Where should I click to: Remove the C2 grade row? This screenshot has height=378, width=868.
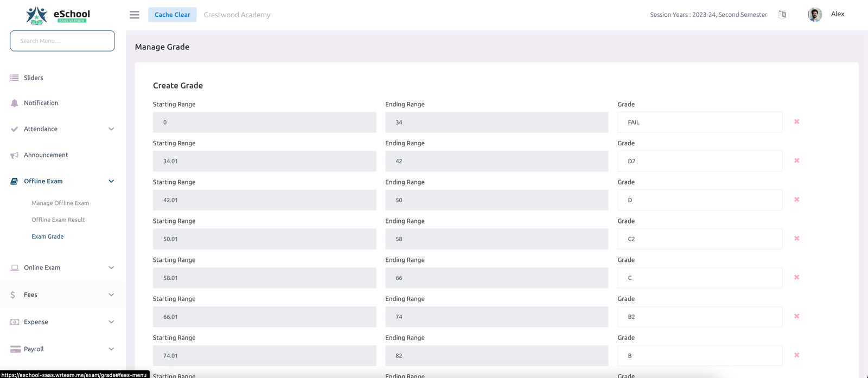796,238
